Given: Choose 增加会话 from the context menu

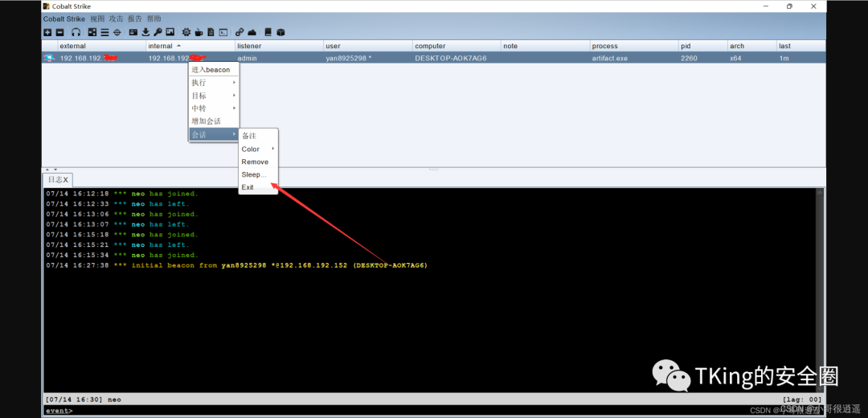Looking at the screenshot, I should click(214, 121).
